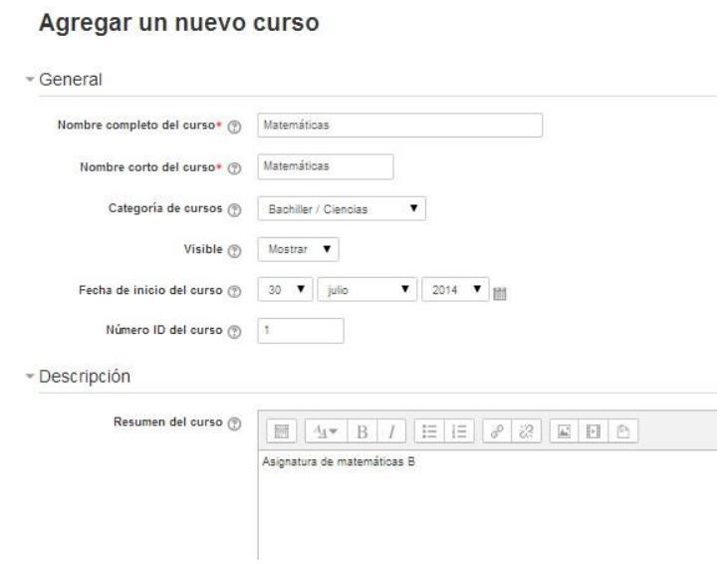Open the month dropdown showing julio

[366, 289]
